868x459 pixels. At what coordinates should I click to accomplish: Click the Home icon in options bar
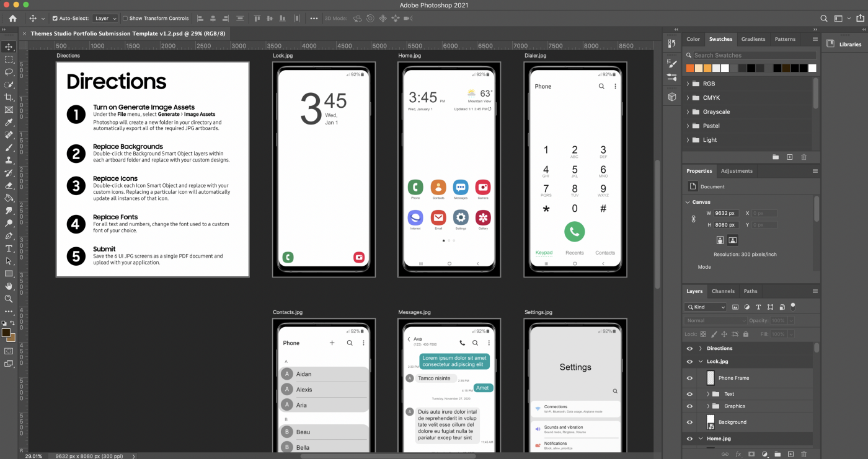pos(12,19)
